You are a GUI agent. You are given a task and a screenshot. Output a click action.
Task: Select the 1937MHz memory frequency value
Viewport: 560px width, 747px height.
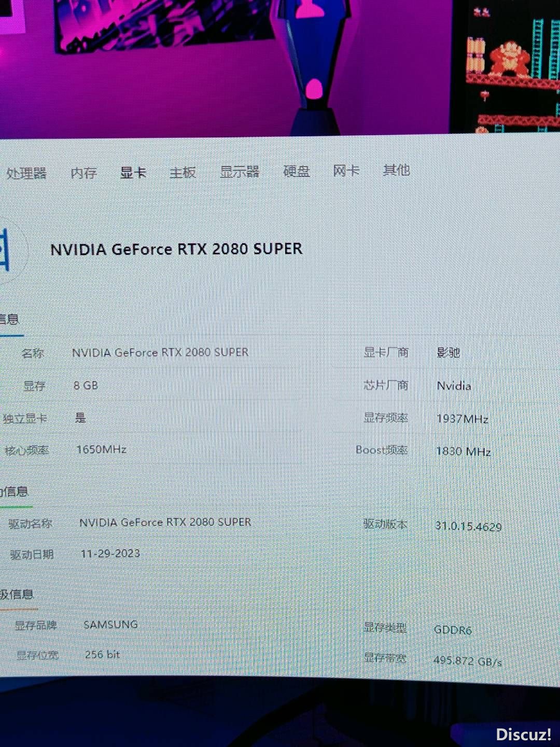coord(463,419)
